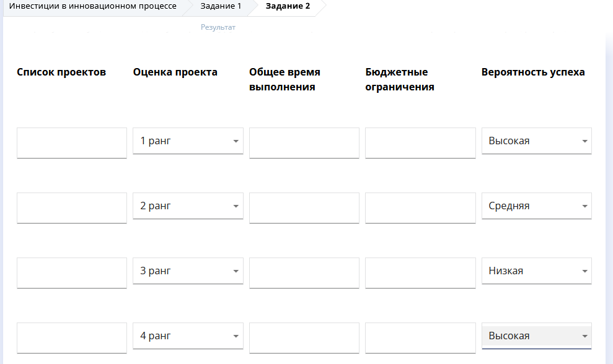The width and height of the screenshot is (613, 364).
Task: Select third-row 'Общее время выполнения' field
Action: tap(304, 273)
